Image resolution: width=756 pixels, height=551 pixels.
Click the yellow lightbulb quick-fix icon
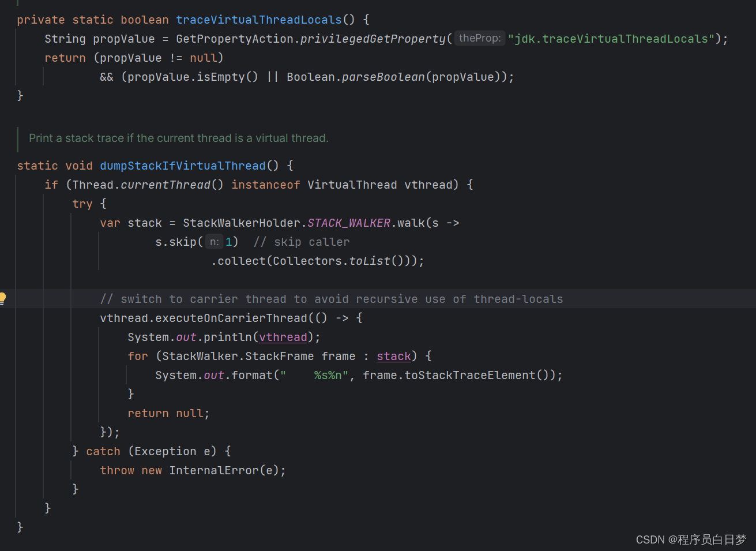2,298
